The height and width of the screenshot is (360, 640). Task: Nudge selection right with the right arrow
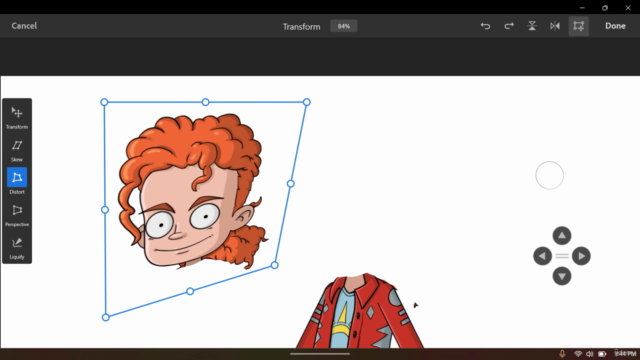tap(581, 256)
